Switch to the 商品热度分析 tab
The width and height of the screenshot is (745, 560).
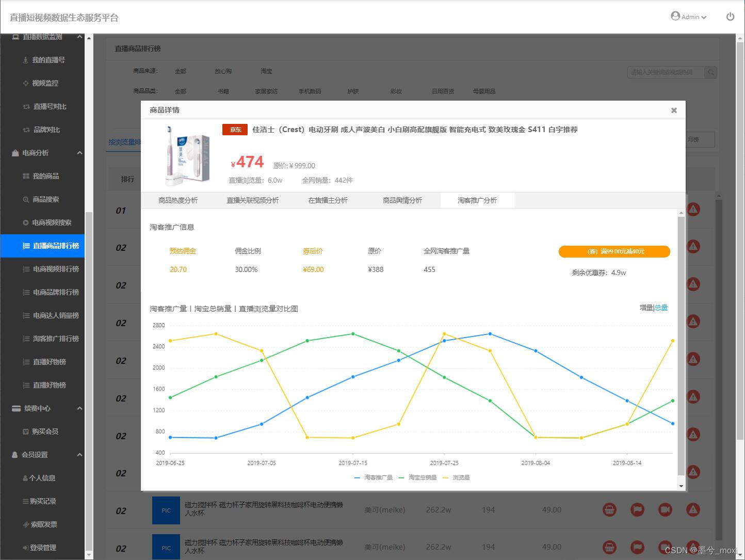point(178,200)
